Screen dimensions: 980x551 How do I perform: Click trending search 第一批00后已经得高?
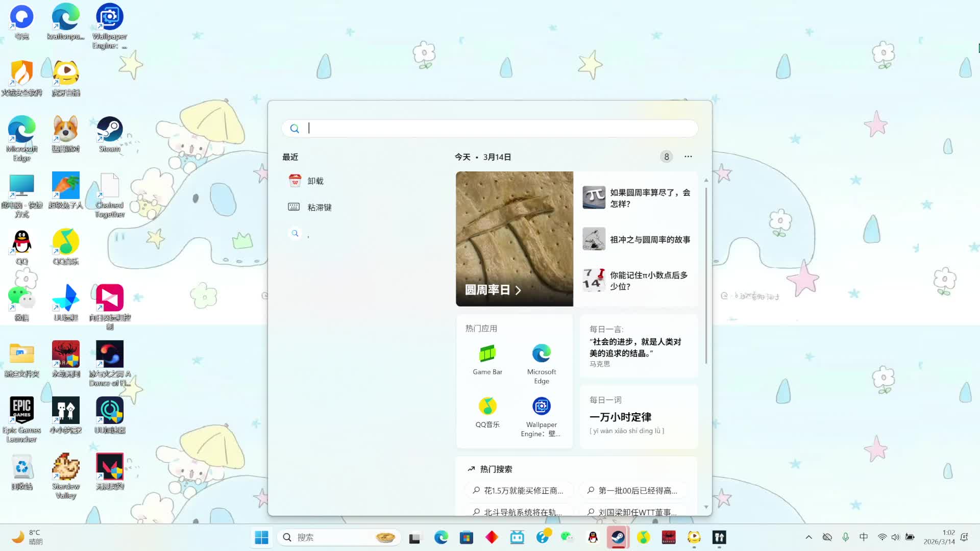[x=637, y=490]
